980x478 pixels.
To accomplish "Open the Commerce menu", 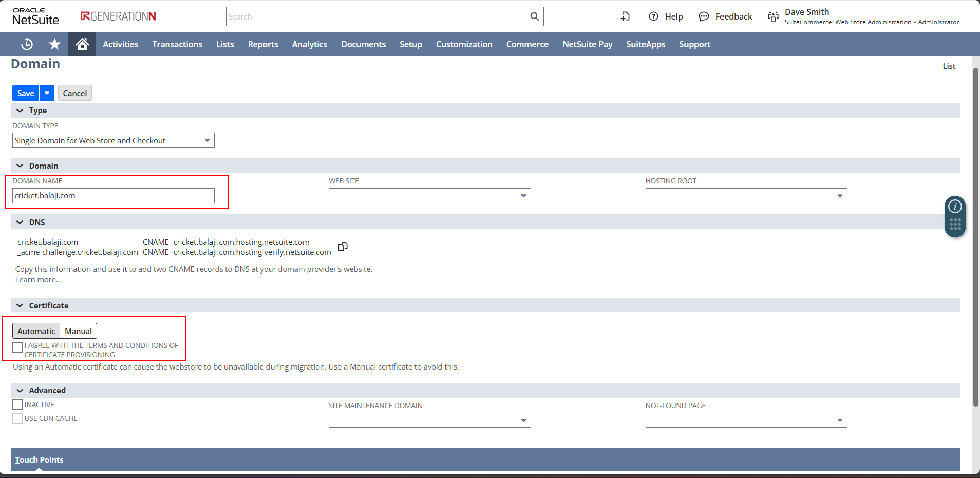I will click(527, 44).
